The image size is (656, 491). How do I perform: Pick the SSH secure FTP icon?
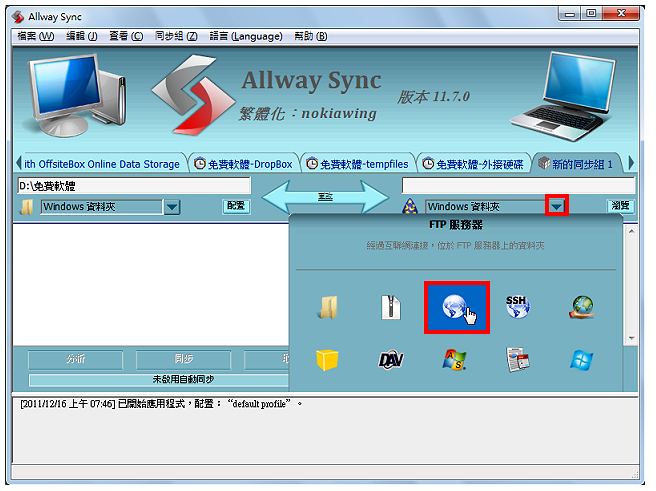coord(518,307)
